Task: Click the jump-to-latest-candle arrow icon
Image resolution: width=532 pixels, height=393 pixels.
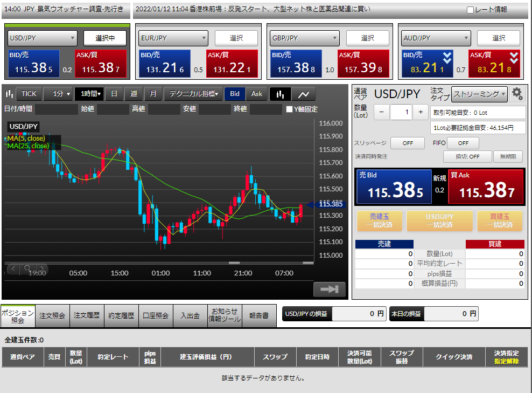Action: (328, 289)
